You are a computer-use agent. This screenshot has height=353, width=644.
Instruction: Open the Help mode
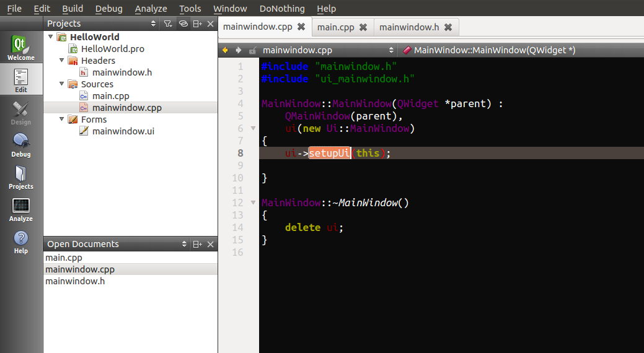21,242
